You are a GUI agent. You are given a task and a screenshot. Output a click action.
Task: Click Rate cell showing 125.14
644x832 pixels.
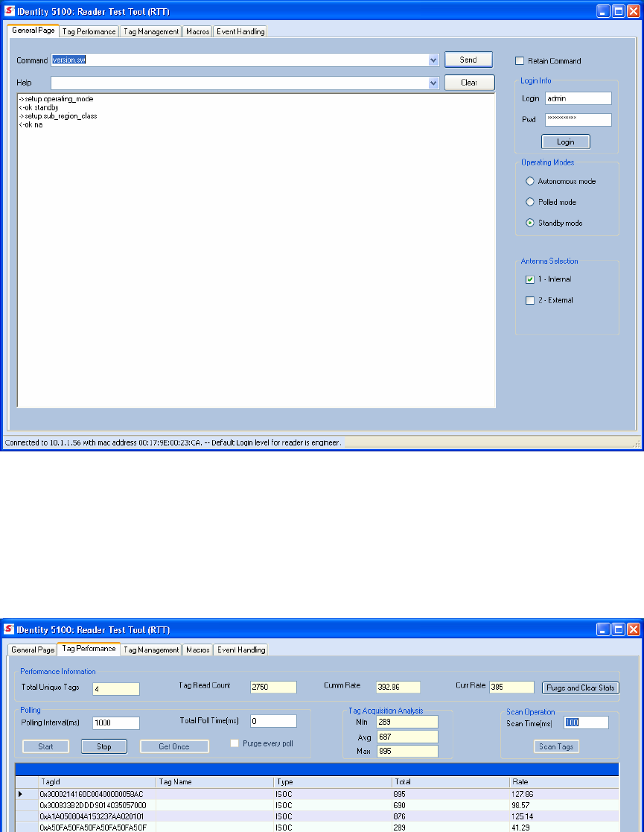[x=564, y=816]
